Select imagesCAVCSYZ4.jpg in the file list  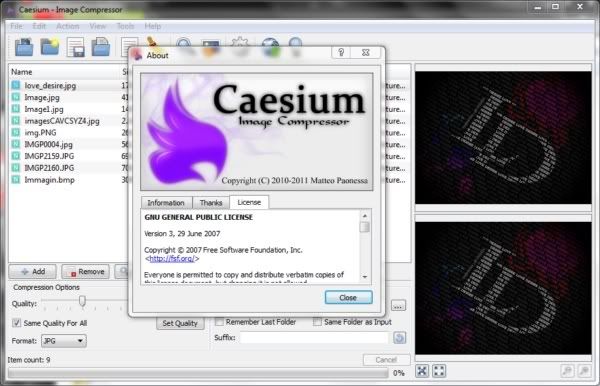tap(62, 121)
